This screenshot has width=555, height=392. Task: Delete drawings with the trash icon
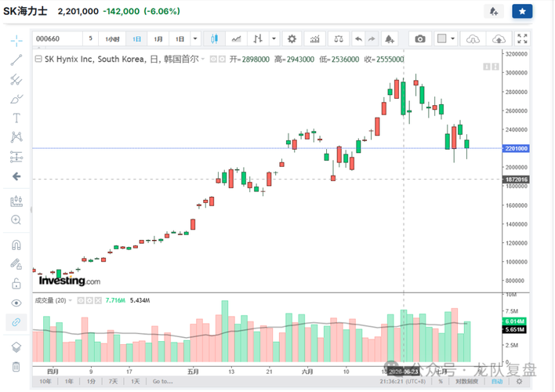click(16, 366)
